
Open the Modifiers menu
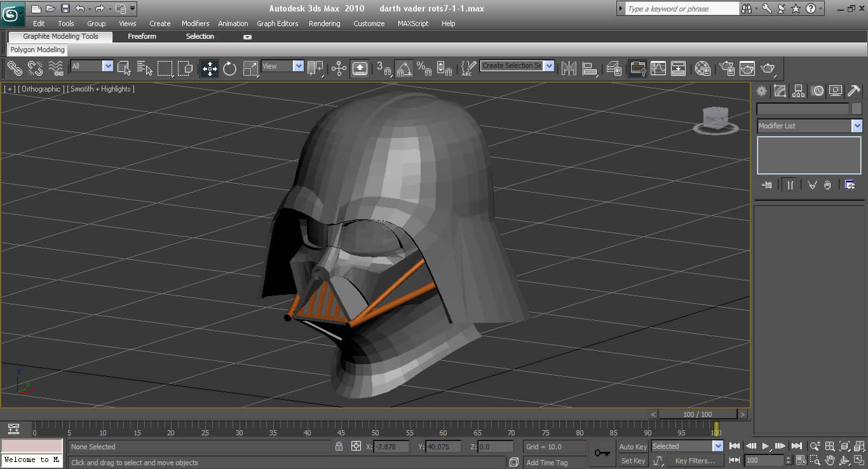coord(195,24)
